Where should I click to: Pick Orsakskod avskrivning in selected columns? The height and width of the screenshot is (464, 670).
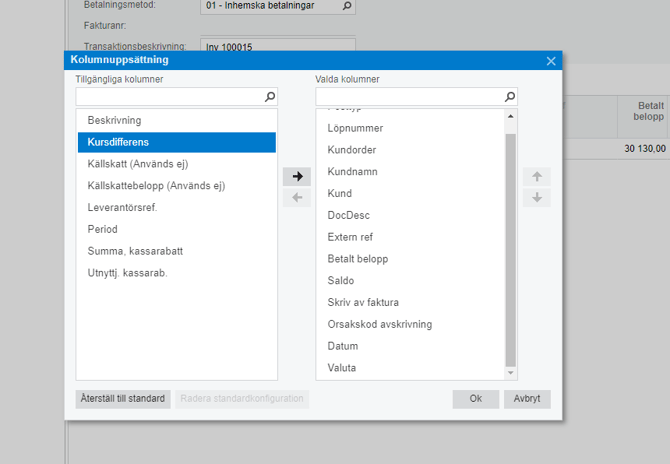[x=378, y=324]
